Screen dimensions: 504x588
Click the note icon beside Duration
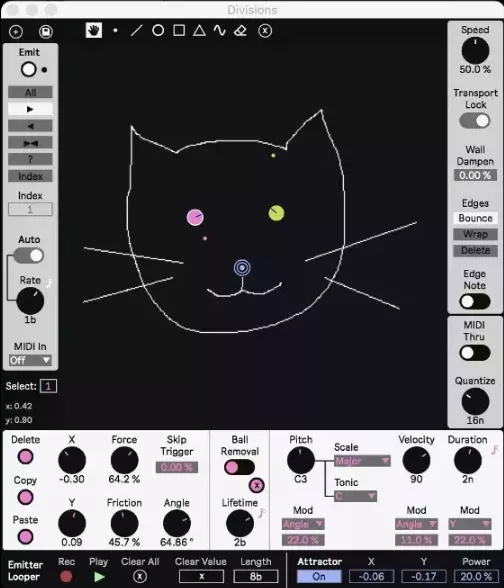pyautogui.click(x=495, y=450)
